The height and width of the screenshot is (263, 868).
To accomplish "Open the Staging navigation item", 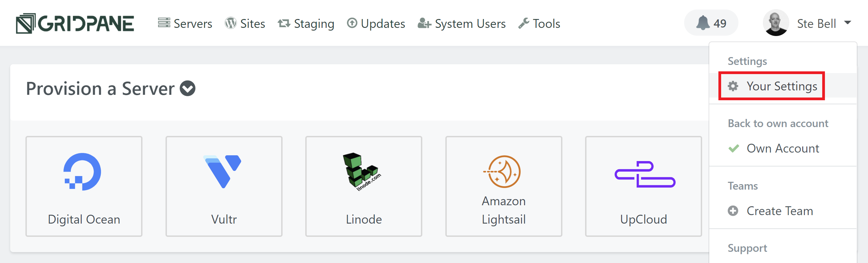I will 306,23.
